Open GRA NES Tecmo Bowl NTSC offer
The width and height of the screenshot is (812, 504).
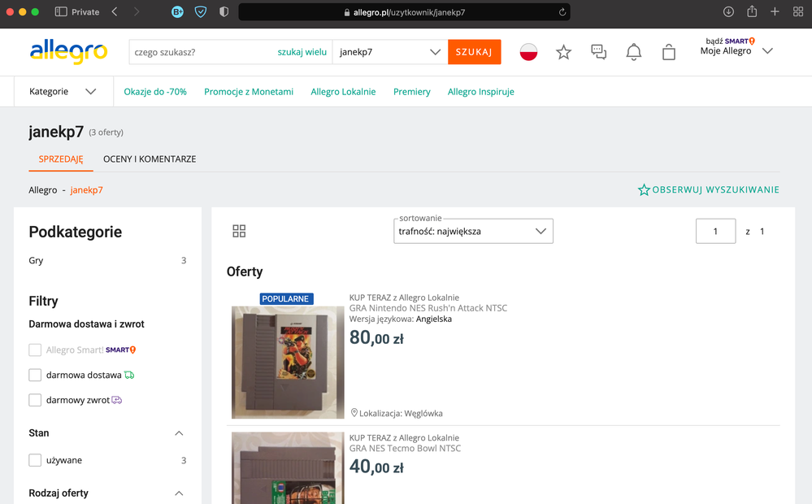[x=405, y=449]
